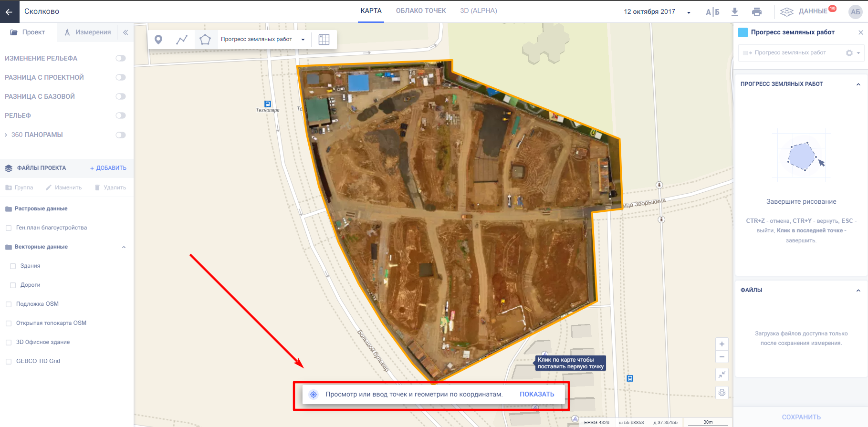Viewport: 868px width, 427px height.
Task: Click the download icon in header
Action: click(x=735, y=12)
